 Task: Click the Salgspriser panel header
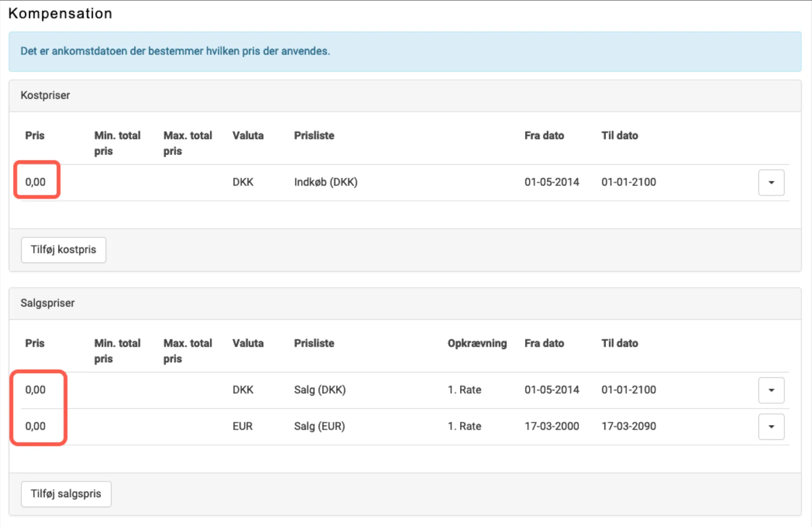coord(47,303)
